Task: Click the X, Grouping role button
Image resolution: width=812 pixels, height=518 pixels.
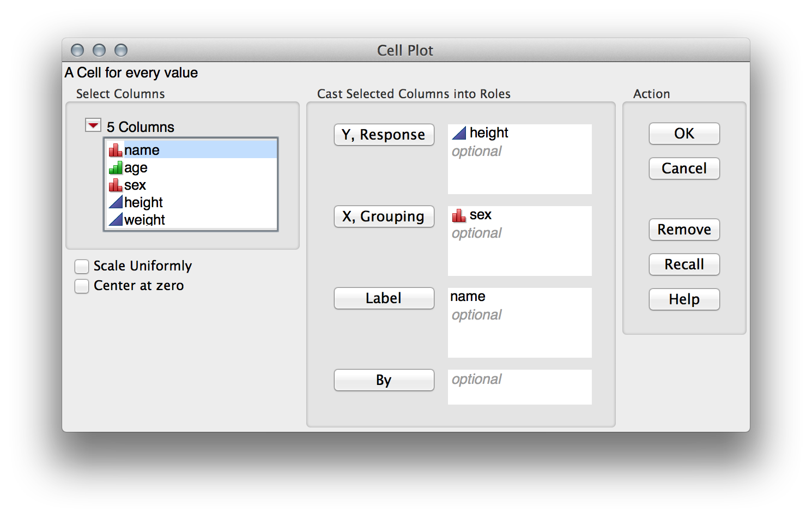Action: point(384,216)
